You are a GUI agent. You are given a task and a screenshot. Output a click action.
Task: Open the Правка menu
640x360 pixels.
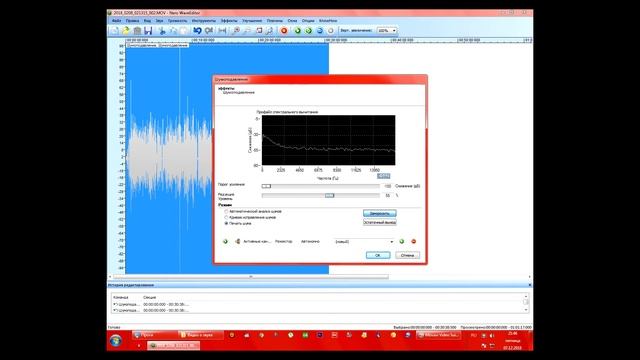pyautogui.click(x=132, y=20)
